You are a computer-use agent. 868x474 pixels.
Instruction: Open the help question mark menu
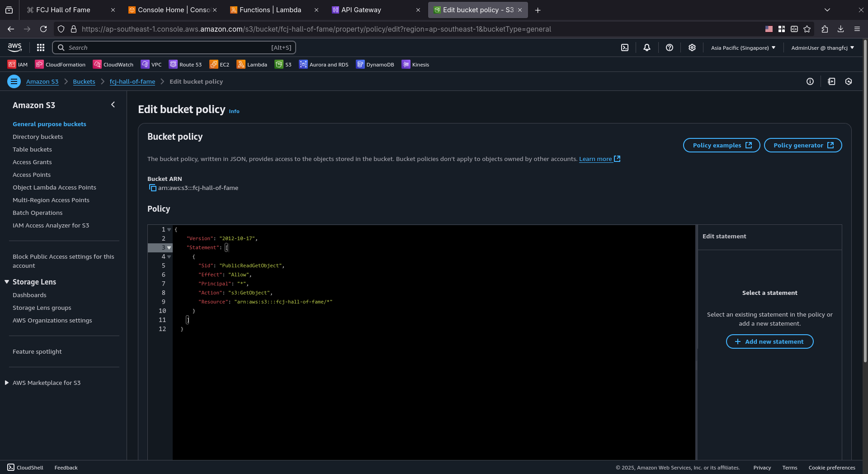[670, 47]
